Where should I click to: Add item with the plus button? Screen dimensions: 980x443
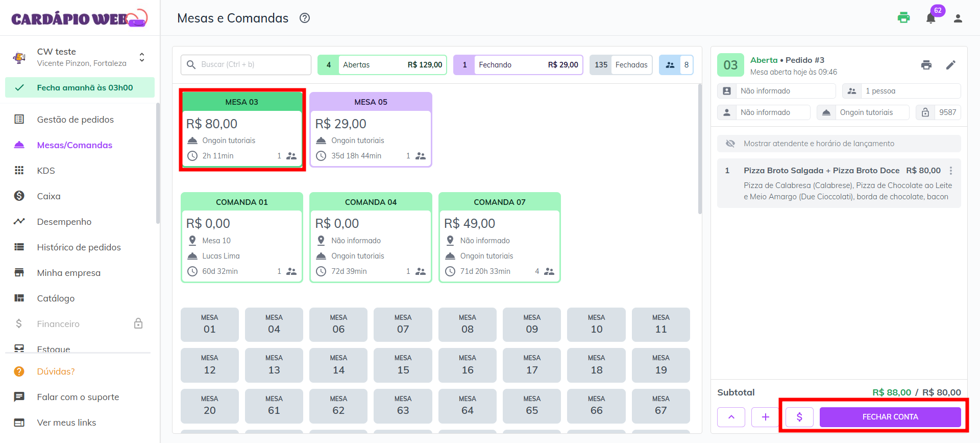pyautogui.click(x=765, y=417)
